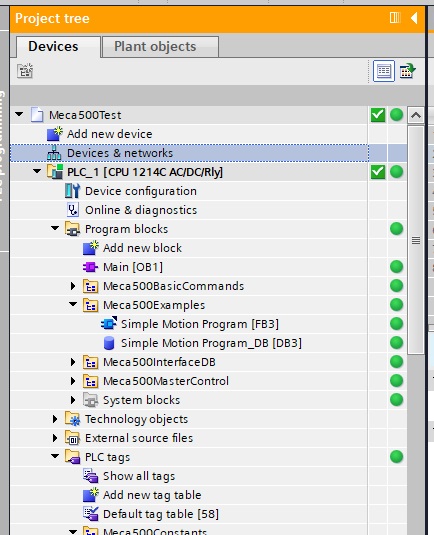Click the Add new tag table icon

[x=91, y=495]
